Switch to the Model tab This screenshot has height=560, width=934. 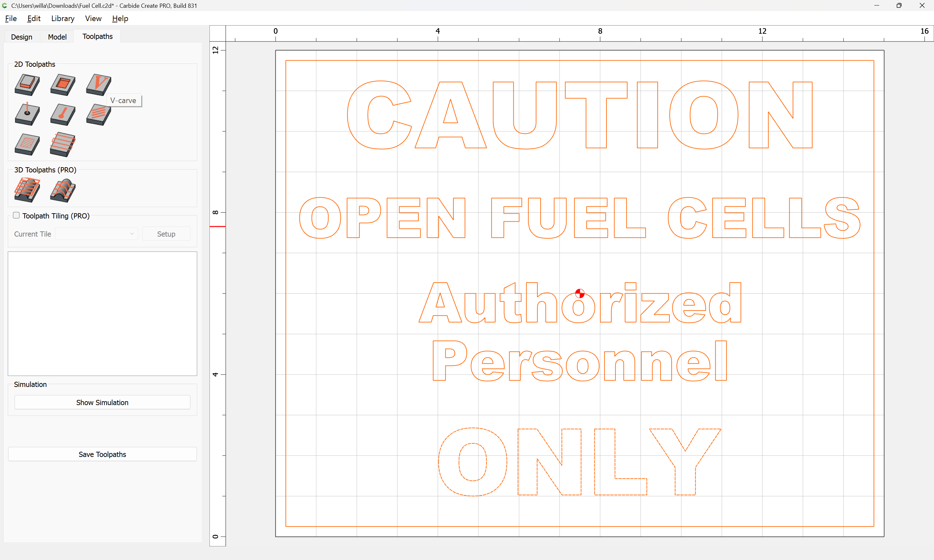click(57, 37)
